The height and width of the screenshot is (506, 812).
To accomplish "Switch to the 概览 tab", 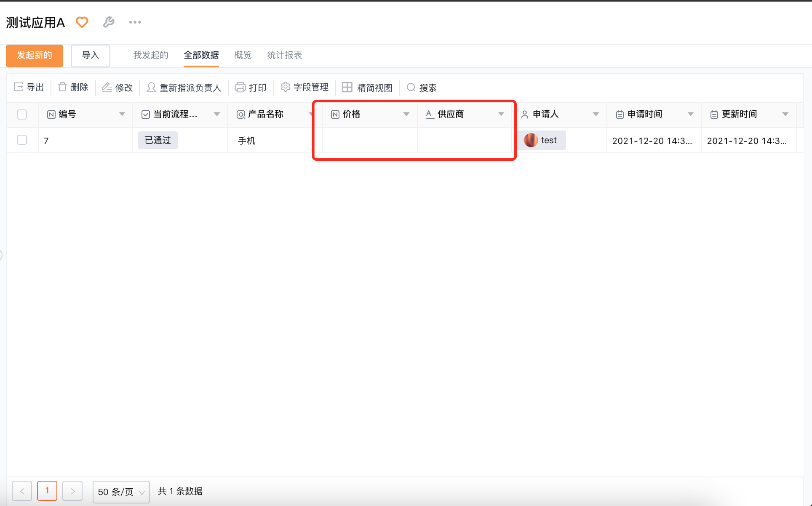I will pos(243,55).
